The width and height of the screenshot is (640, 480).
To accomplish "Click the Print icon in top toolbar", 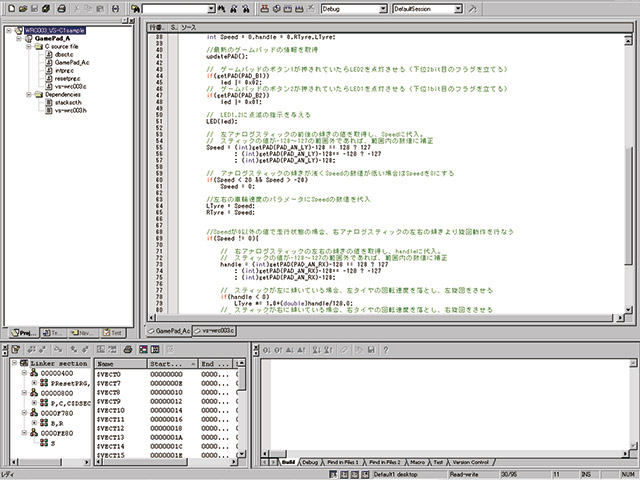I will point(61,8).
